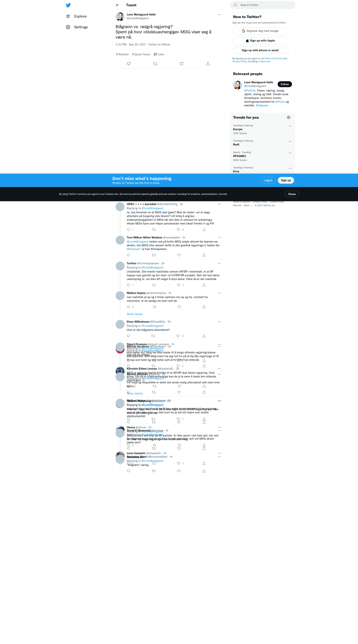Open Torfinn's profile avatar
The width and height of the screenshot is (358, 644).
pyautogui.click(x=120, y=266)
